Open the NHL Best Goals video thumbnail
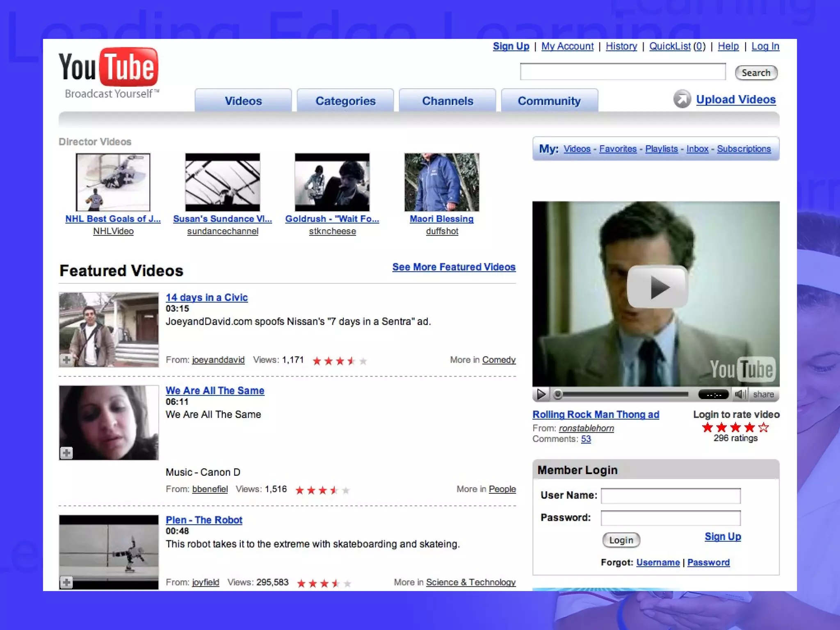Viewport: 840px width, 630px height. coord(113,182)
